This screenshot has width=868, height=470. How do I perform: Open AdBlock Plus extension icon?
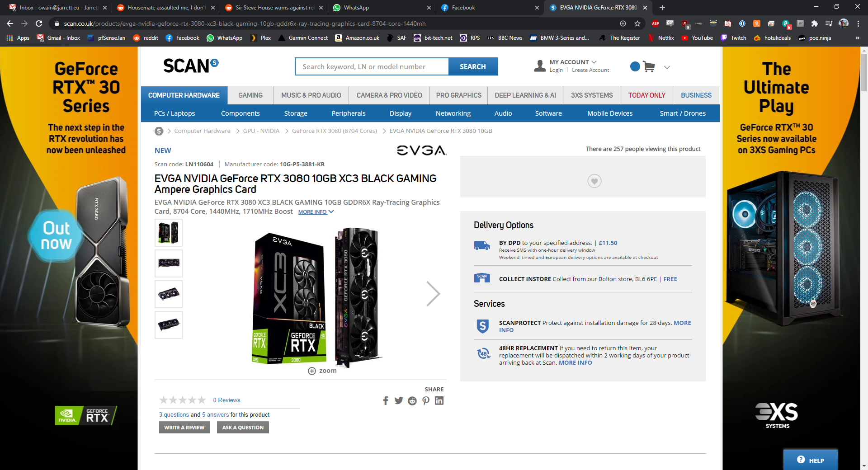pyautogui.click(x=656, y=23)
